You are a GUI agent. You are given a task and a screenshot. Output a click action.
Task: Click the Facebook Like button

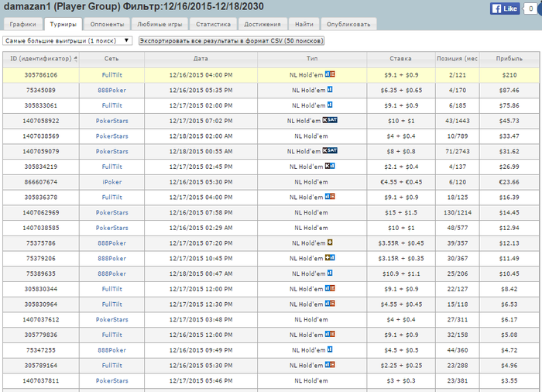pyautogui.click(x=505, y=9)
